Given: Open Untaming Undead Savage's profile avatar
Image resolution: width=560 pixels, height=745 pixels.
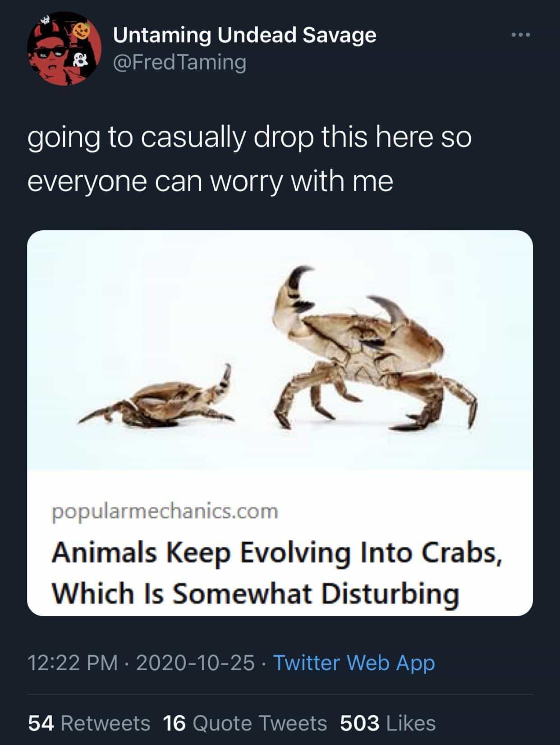Looking at the screenshot, I should click(x=64, y=48).
